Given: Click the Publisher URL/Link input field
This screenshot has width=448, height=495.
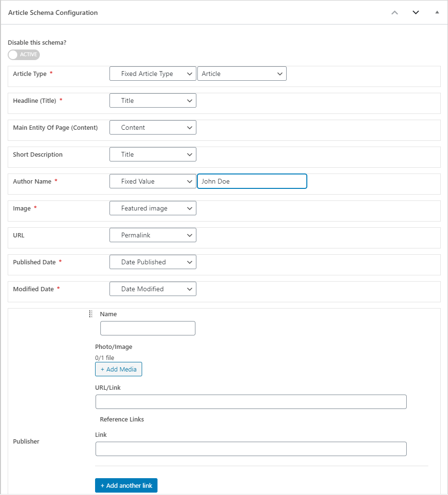Looking at the screenshot, I should (x=251, y=402).
